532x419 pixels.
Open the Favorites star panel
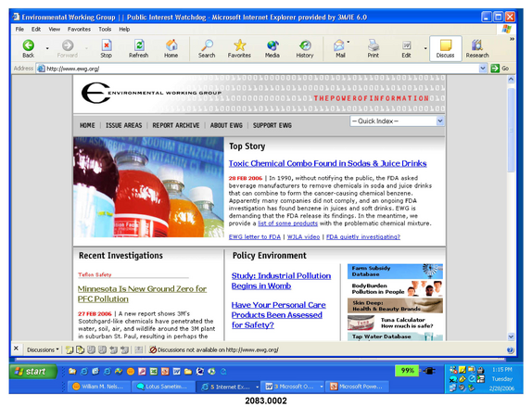(x=239, y=48)
